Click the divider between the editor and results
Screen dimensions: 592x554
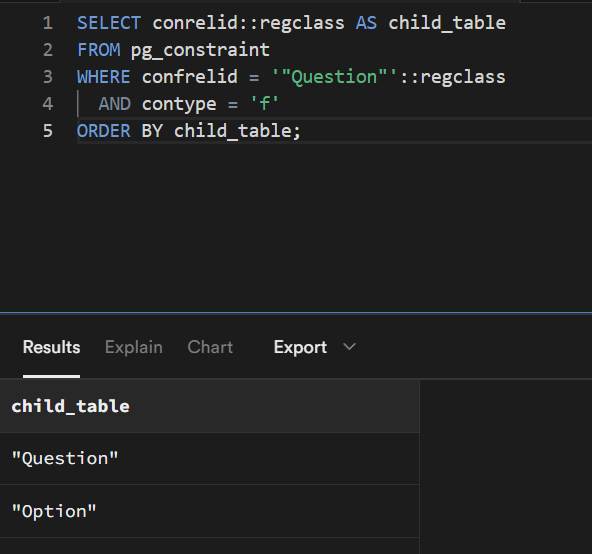(x=296, y=313)
